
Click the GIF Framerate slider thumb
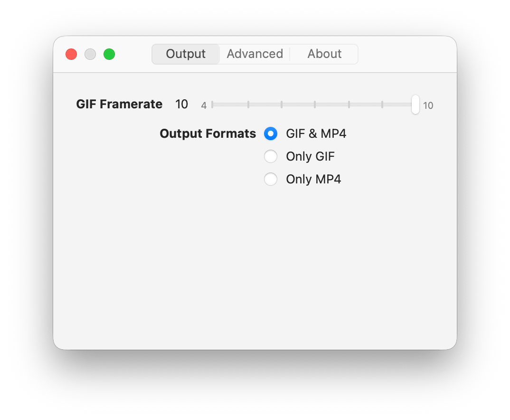click(x=416, y=105)
